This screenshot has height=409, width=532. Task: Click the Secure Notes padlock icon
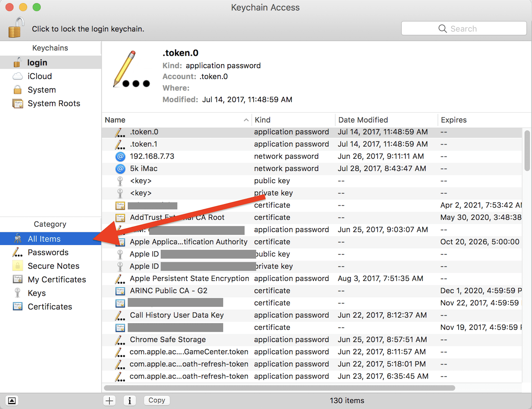click(17, 266)
